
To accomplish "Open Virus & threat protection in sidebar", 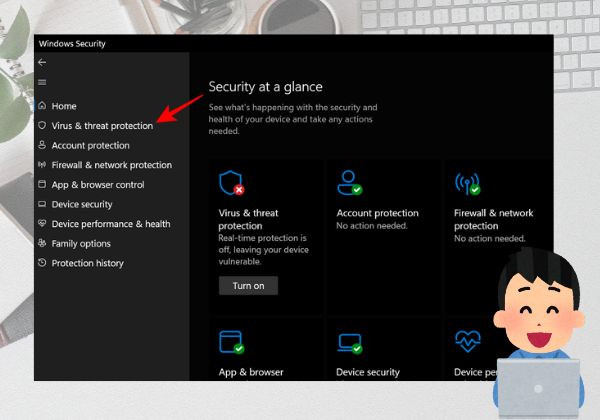I will coord(102,126).
